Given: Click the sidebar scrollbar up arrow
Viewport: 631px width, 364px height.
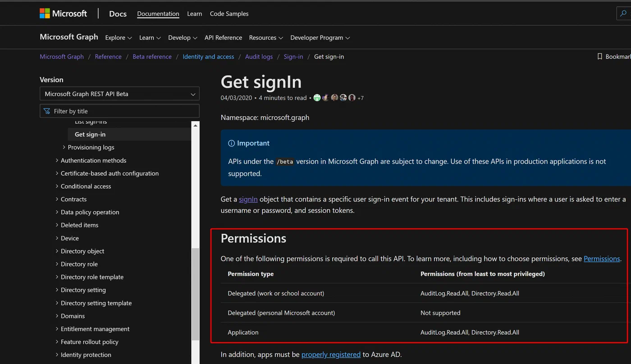Looking at the screenshot, I should 195,125.
